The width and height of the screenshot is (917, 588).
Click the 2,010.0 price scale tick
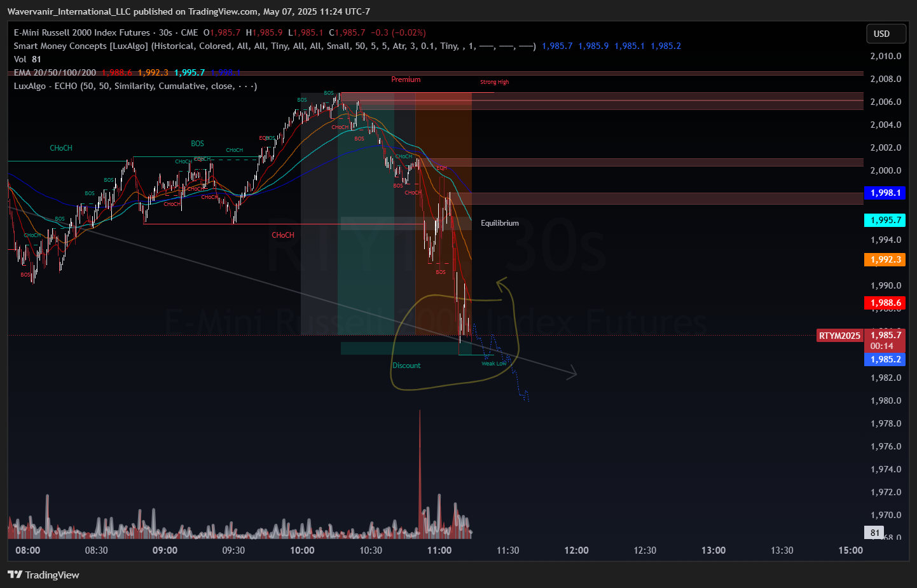(885, 56)
